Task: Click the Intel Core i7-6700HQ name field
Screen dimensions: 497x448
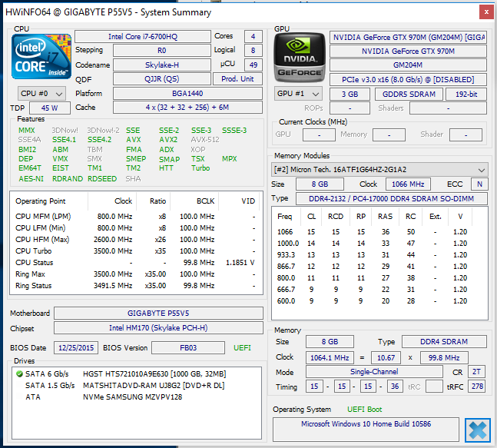Action: (143, 37)
